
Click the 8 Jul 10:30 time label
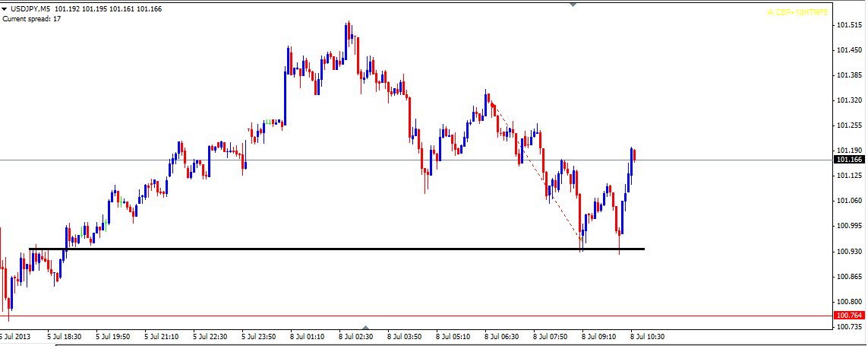pos(646,335)
